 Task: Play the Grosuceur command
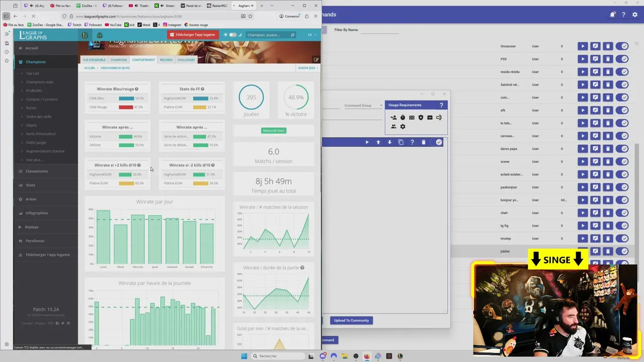coord(583,46)
